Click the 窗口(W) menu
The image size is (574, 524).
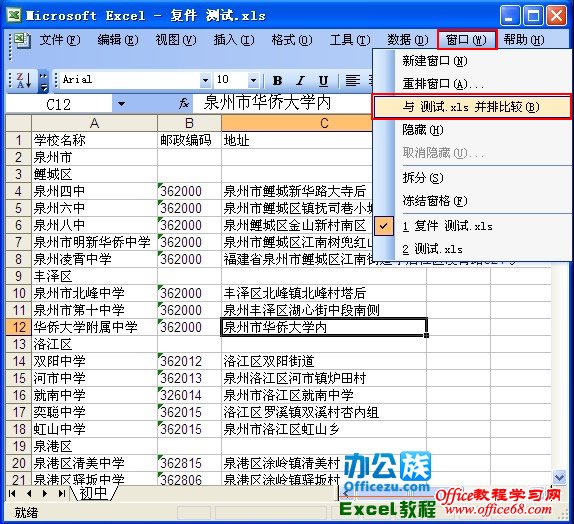[466, 40]
